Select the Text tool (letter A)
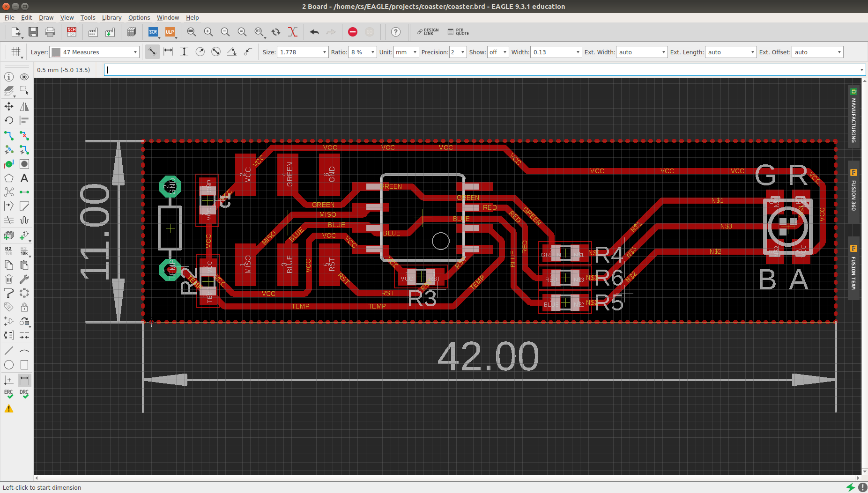Image resolution: width=868 pixels, height=493 pixels. click(24, 178)
